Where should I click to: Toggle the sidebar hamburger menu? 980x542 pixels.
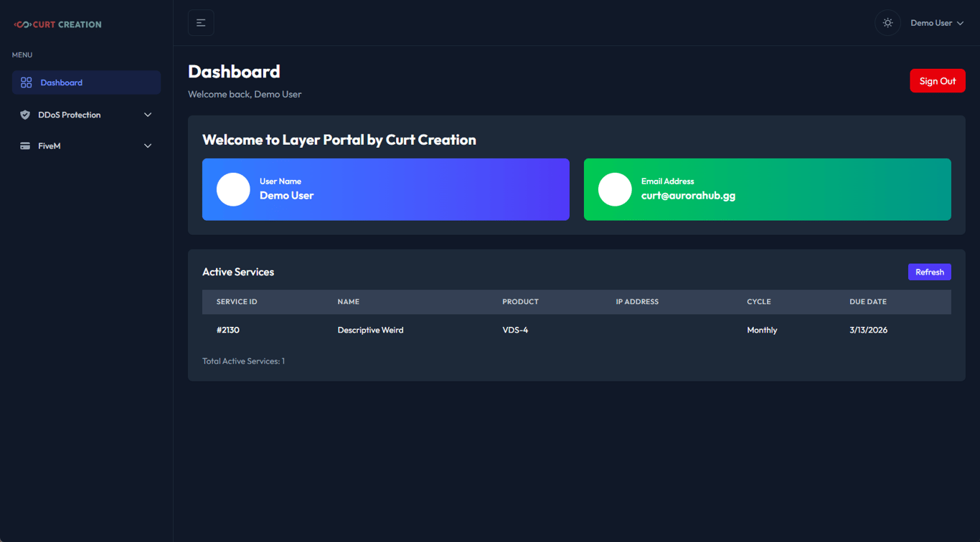[x=201, y=23]
